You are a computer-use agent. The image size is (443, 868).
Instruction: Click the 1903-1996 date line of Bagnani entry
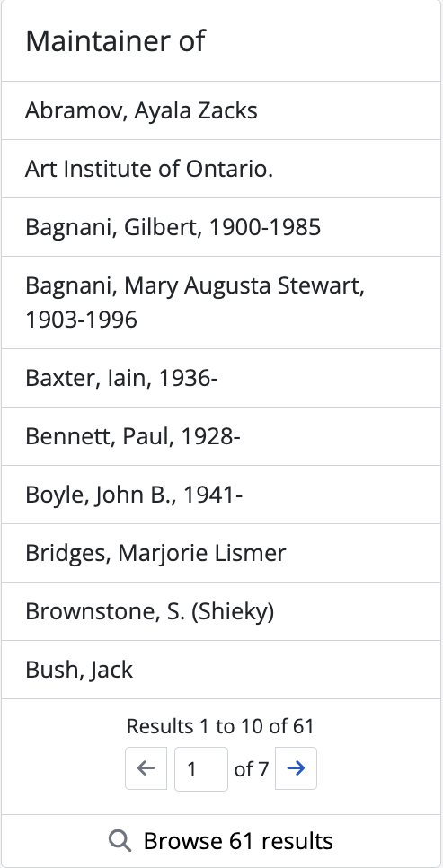coord(82,320)
